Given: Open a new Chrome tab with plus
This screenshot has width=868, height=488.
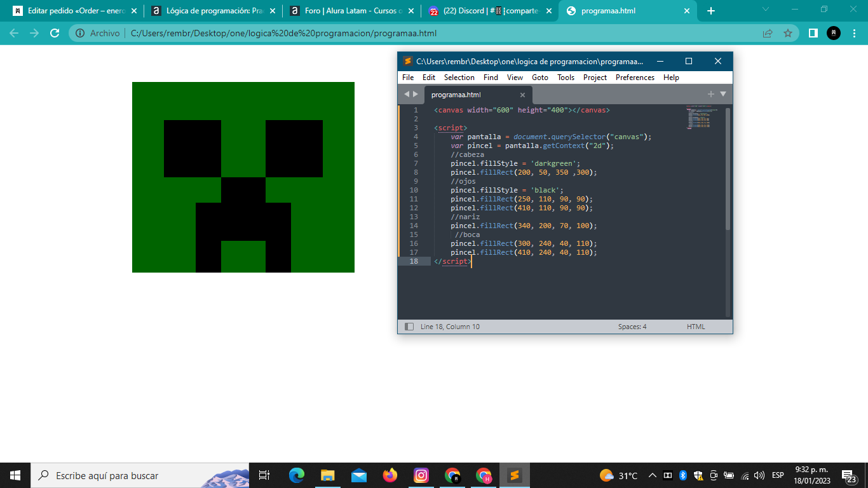Looking at the screenshot, I should coord(711,11).
